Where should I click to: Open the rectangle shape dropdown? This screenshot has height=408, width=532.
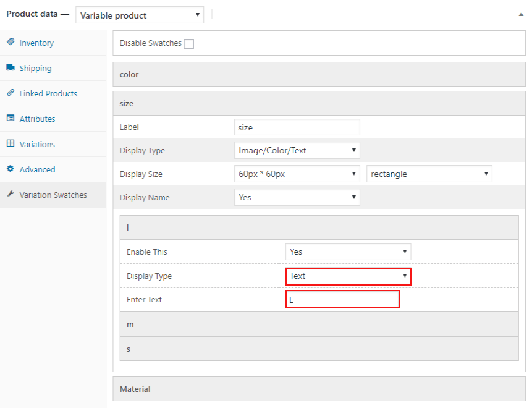429,174
